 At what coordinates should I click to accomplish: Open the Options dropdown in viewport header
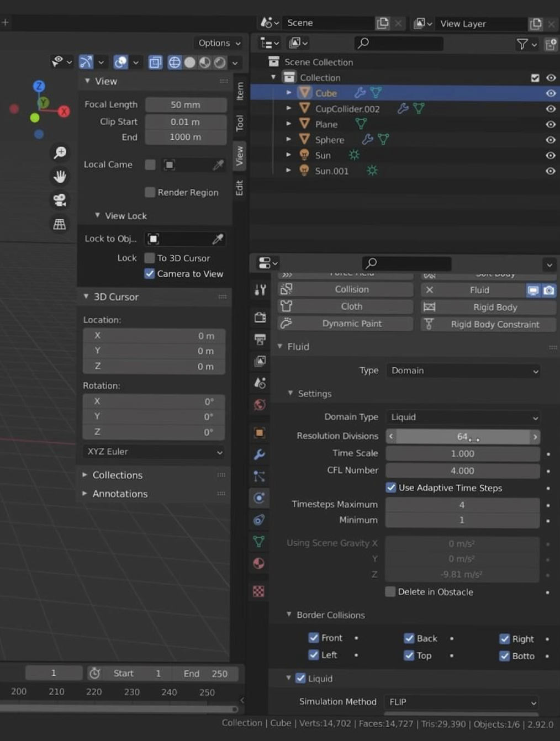coord(220,43)
